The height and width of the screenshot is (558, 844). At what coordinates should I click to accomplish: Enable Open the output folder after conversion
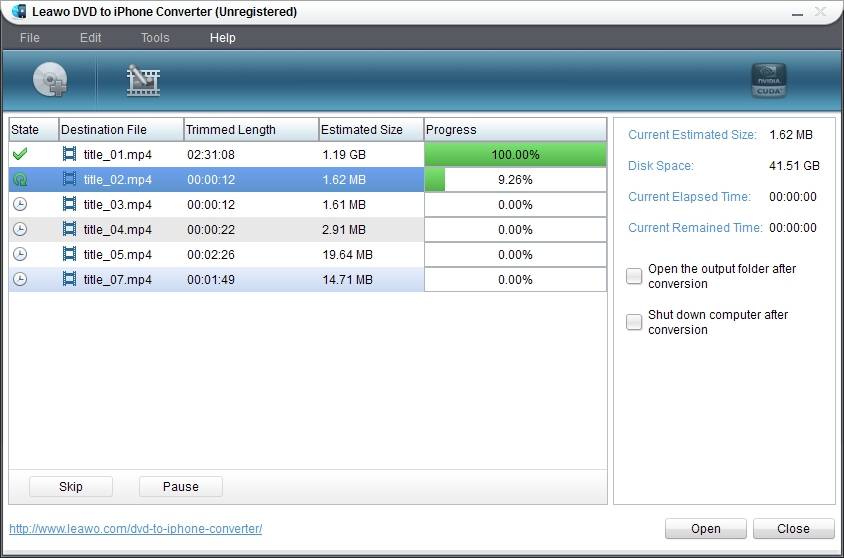(634, 276)
